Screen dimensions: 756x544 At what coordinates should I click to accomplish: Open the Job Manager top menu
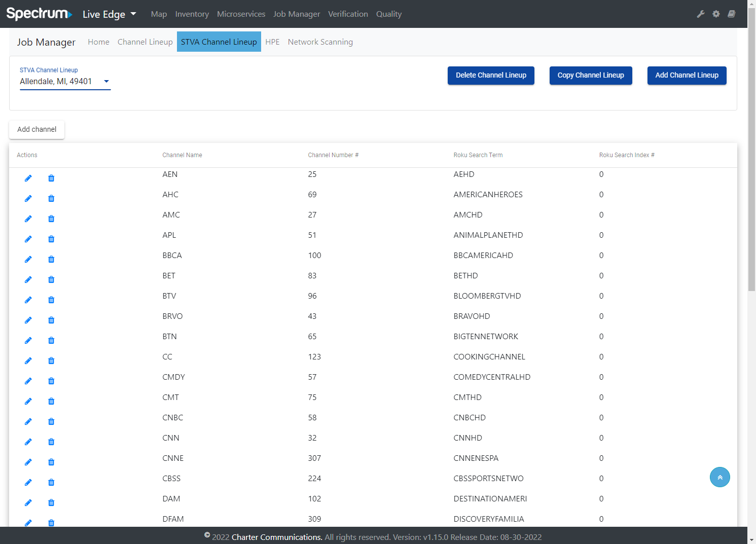pos(297,14)
